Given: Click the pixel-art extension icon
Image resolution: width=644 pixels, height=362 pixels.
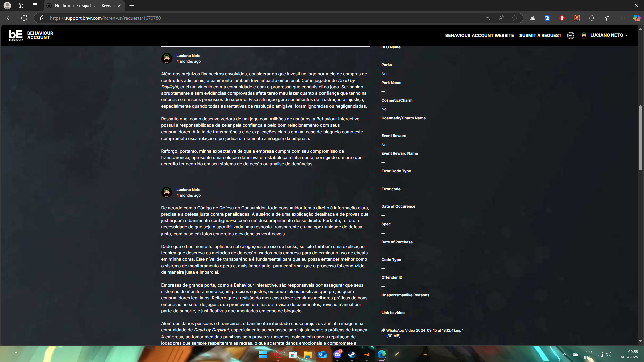Looking at the screenshot, I should pyautogui.click(x=577, y=18).
